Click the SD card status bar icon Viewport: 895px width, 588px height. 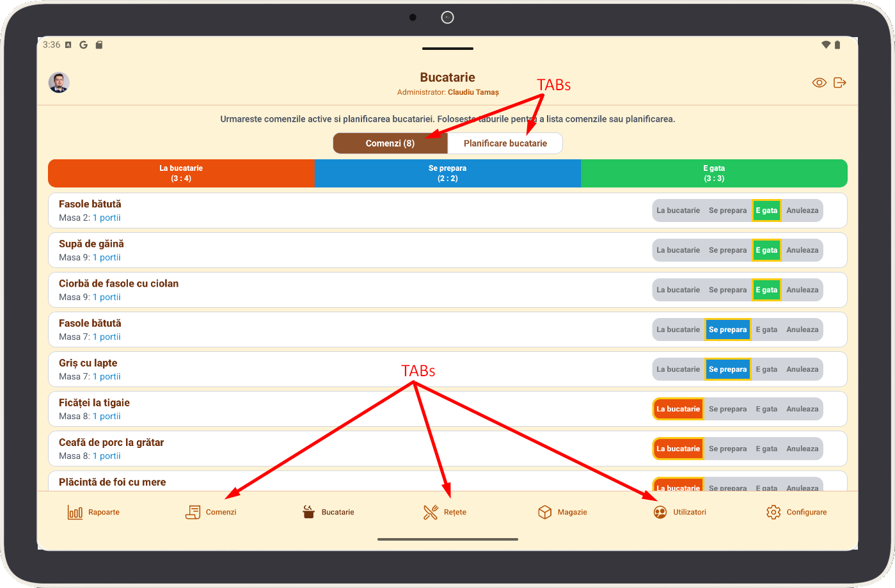click(99, 45)
